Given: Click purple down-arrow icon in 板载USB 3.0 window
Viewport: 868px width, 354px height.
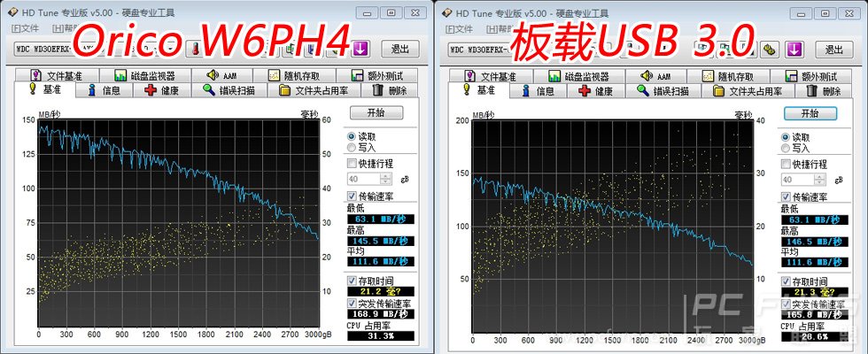Looking at the screenshot, I should (794, 49).
